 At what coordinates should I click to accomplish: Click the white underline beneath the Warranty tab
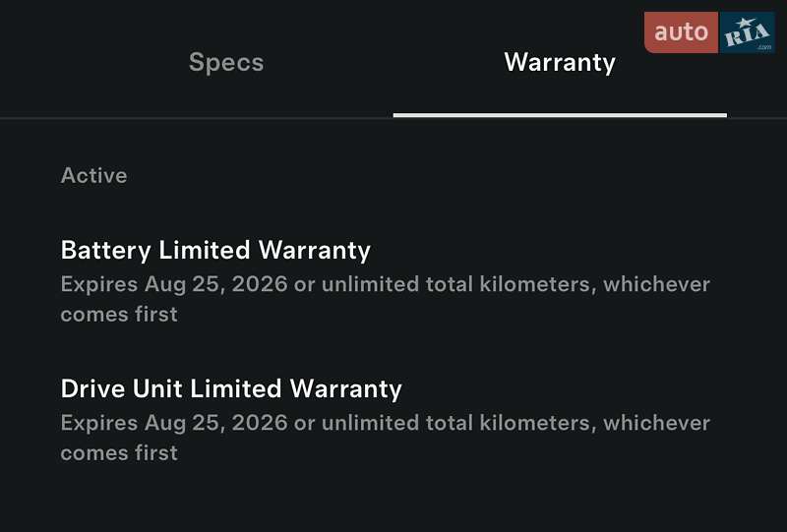(x=560, y=115)
